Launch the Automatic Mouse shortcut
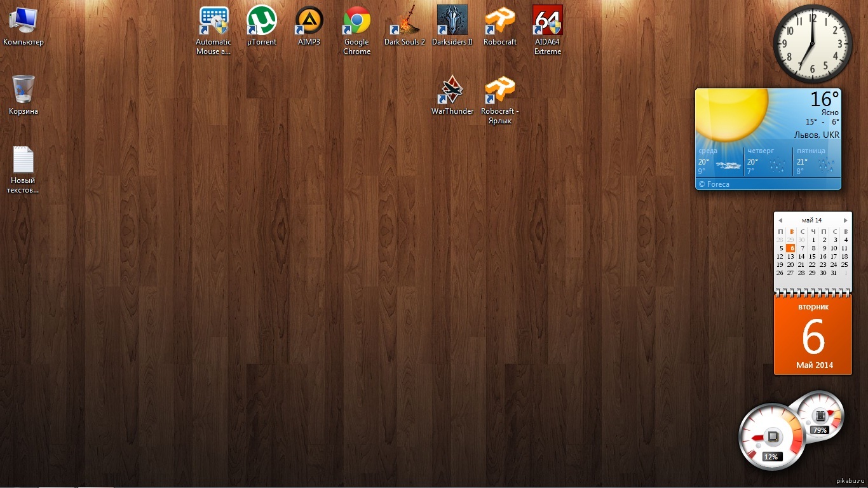 tap(214, 21)
